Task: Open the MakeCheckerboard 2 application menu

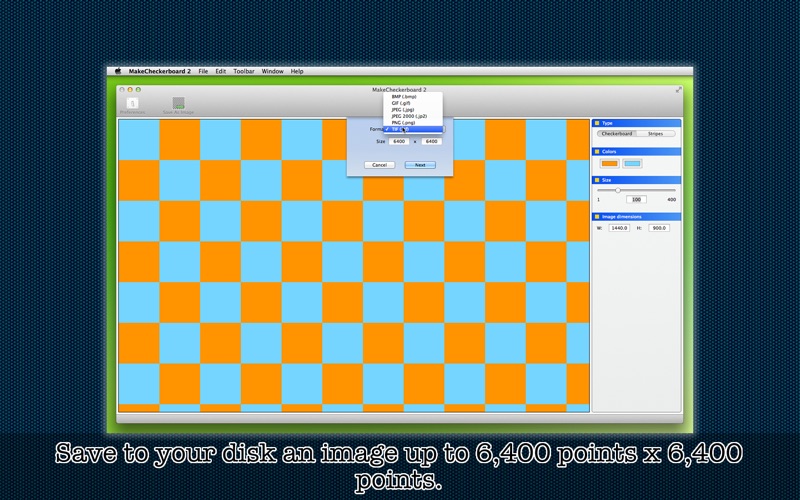Action: click(160, 71)
